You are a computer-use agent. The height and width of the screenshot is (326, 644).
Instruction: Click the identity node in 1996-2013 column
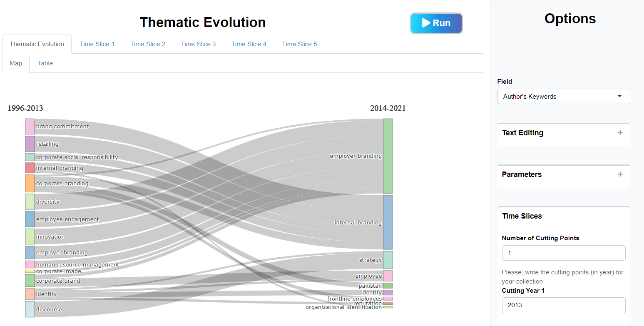click(30, 294)
